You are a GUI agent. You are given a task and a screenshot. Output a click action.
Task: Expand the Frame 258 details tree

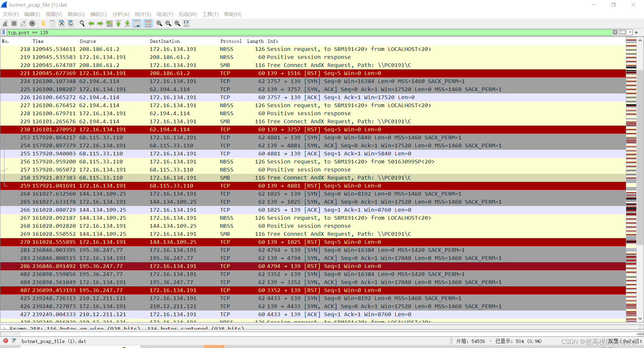(4, 328)
